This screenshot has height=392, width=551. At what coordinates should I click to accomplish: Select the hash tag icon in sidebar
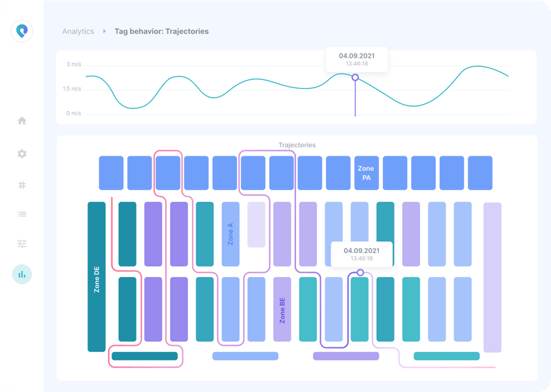(x=22, y=185)
